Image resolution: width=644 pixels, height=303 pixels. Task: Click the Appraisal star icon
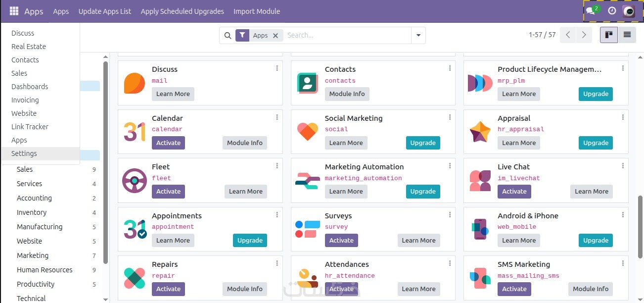[x=480, y=132]
